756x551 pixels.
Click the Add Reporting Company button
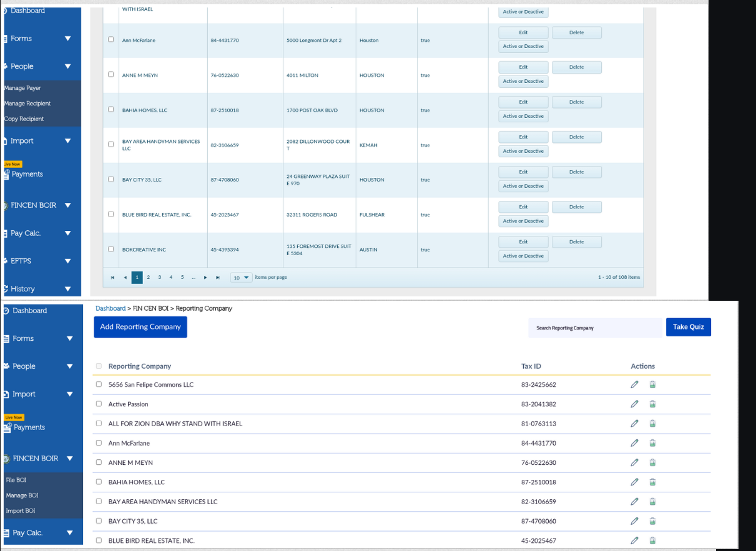140,327
